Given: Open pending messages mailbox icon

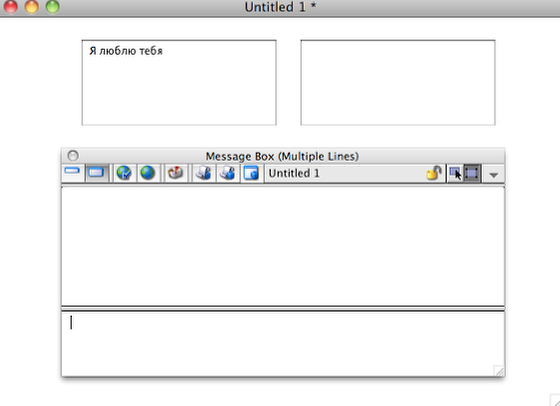Looking at the screenshot, I should pos(175,173).
